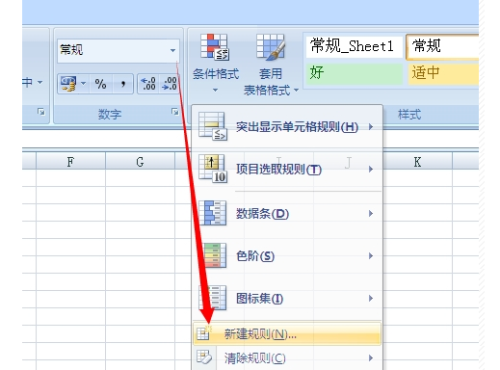Expand the accounting format dropdown arrow

83,84
